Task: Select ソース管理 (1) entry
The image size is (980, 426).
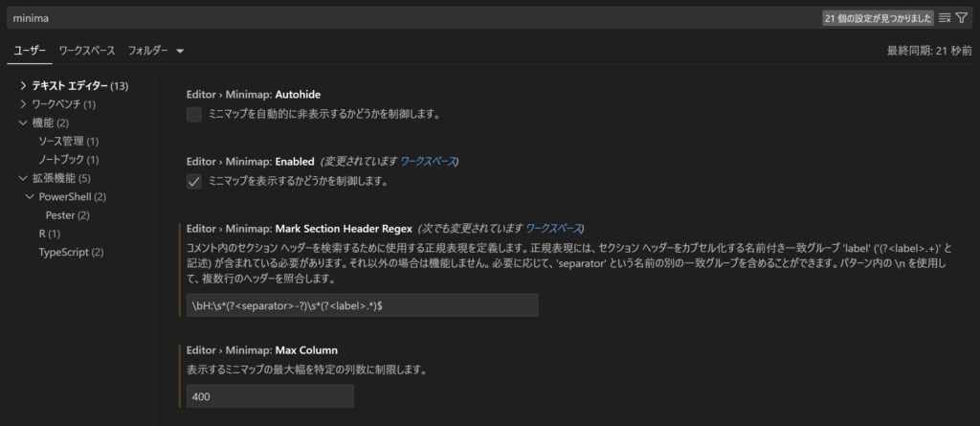Action: (69, 142)
